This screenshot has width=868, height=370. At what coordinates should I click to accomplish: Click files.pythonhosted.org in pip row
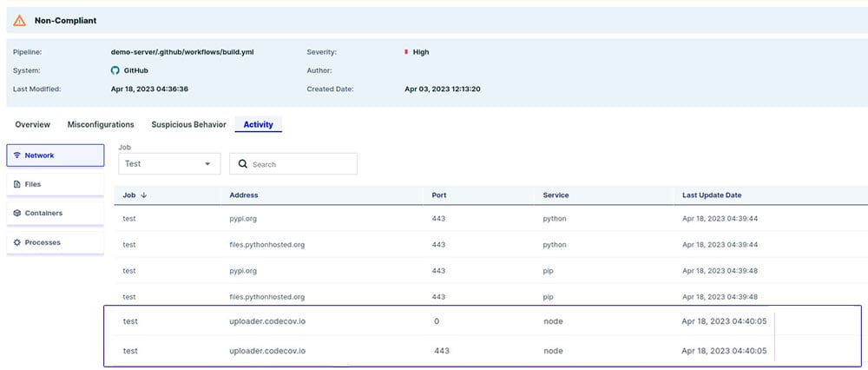pos(266,297)
